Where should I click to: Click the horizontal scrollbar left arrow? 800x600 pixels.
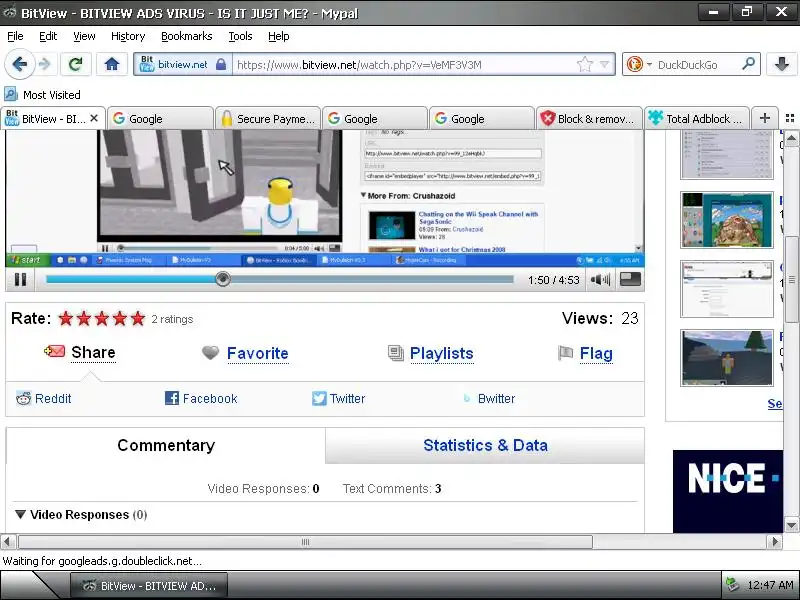click(7, 541)
